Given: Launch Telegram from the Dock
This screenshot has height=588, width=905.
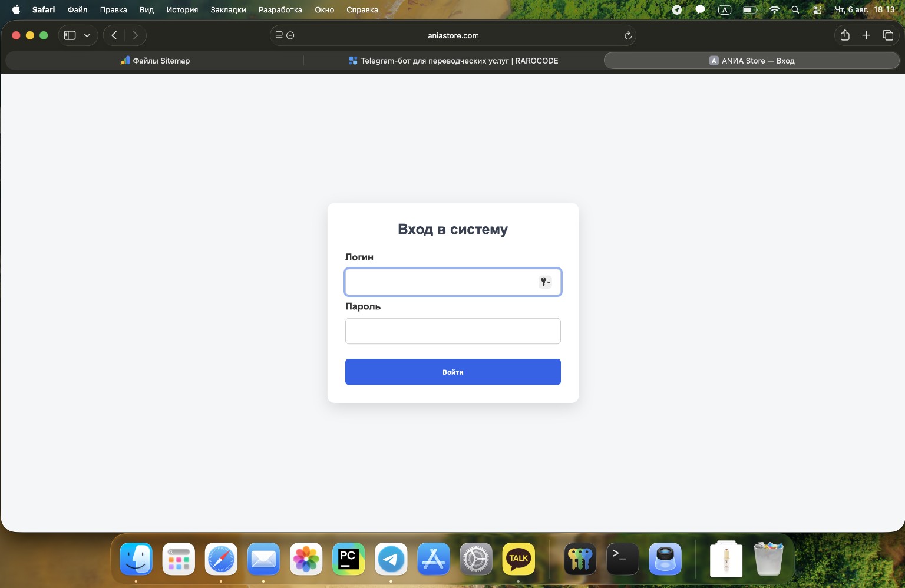Looking at the screenshot, I should [391, 559].
